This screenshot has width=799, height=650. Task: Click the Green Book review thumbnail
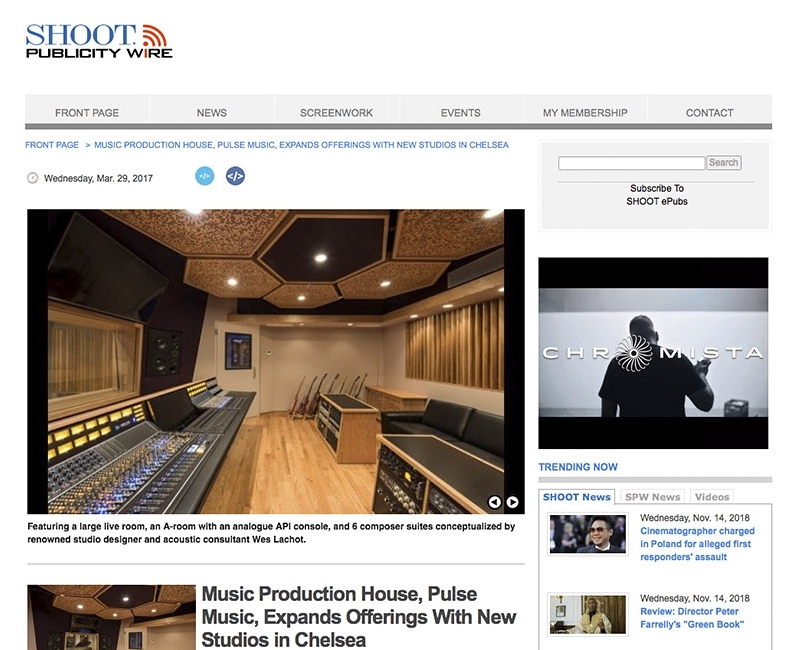click(x=588, y=614)
